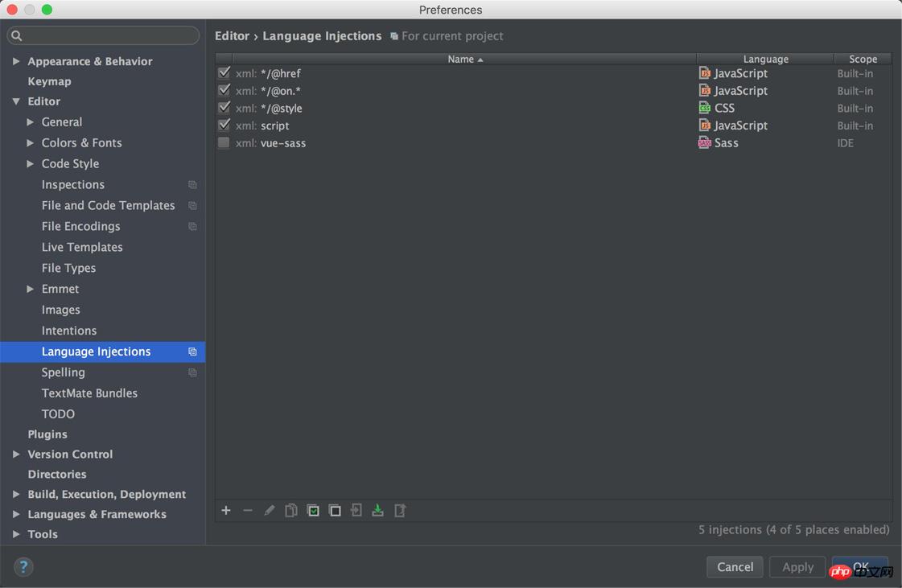Move injection to project scope icon

[356, 510]
